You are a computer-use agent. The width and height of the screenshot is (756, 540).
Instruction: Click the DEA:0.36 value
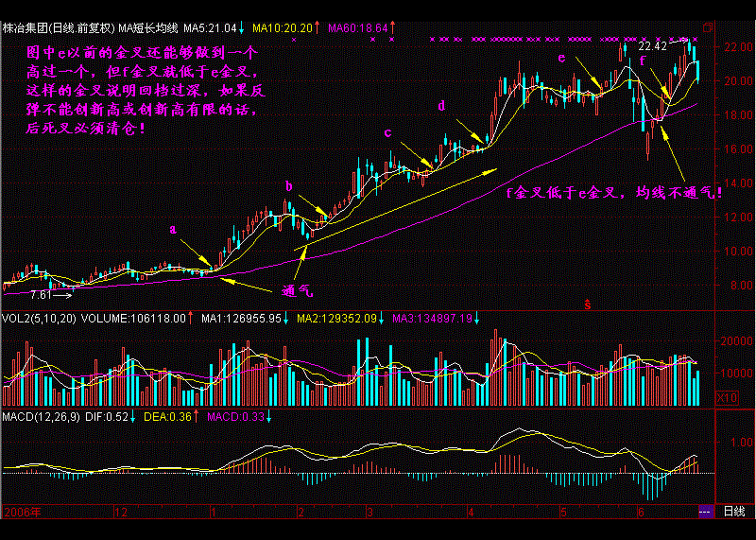click(168, 417)
